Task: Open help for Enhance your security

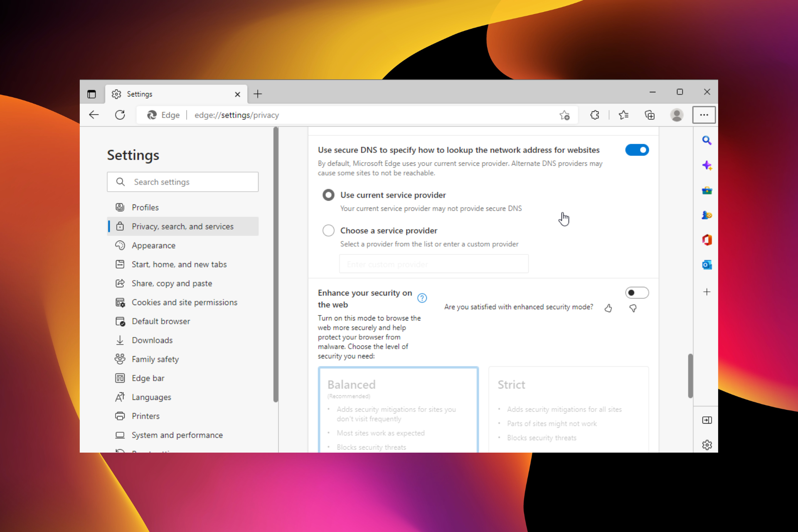Action: [422, 298]
